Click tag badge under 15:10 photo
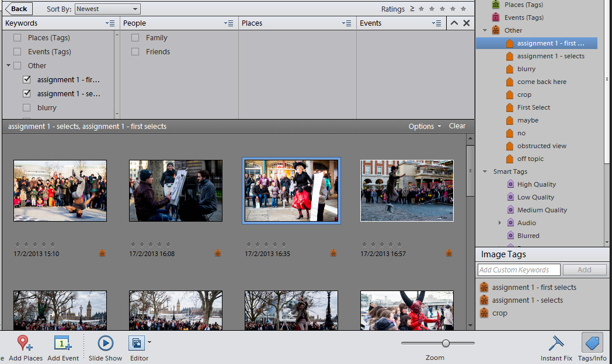The height and width of the screenshot is (364, 612). point(102,253)
